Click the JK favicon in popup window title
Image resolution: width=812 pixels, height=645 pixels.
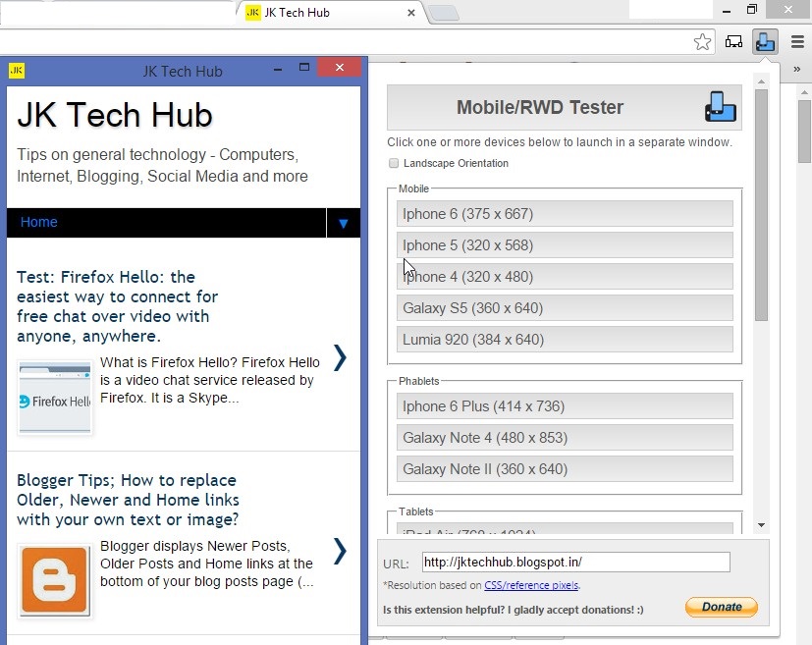click(x=17, y=71)
